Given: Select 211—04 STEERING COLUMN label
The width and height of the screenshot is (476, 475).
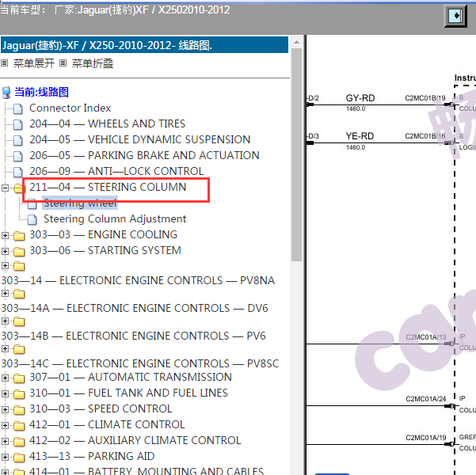Looking at the screenshot, I should tap(108, 187).
